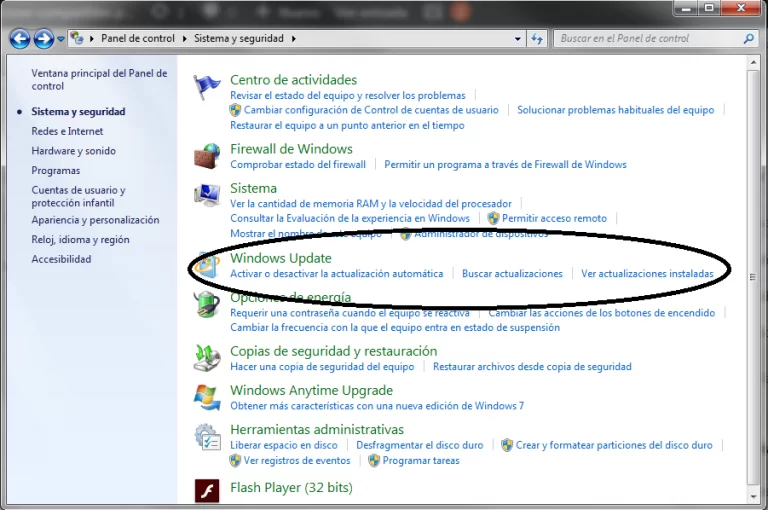
Task: Open Hardware y sonido category
Action: coord(73,151)
